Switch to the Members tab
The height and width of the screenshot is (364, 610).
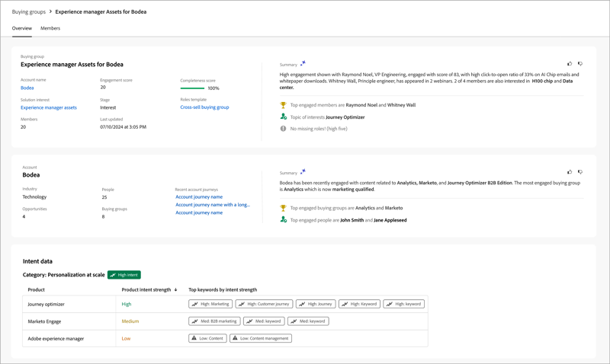(50, 28)
